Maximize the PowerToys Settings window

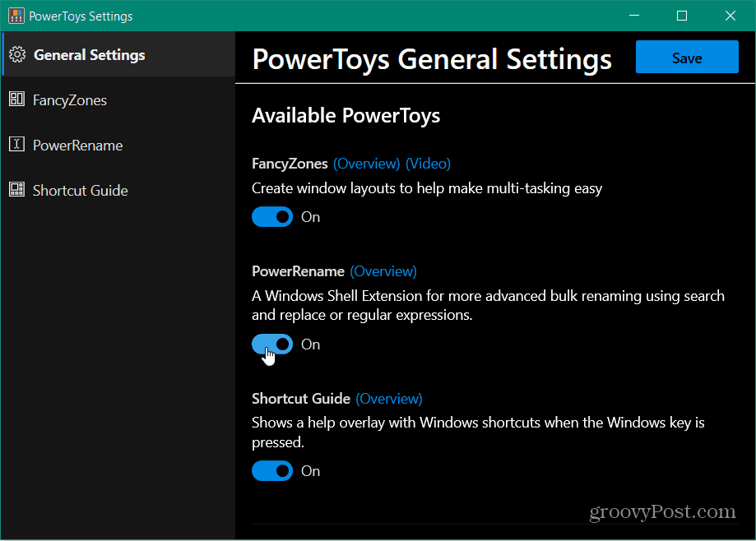(x=682, y=16)
